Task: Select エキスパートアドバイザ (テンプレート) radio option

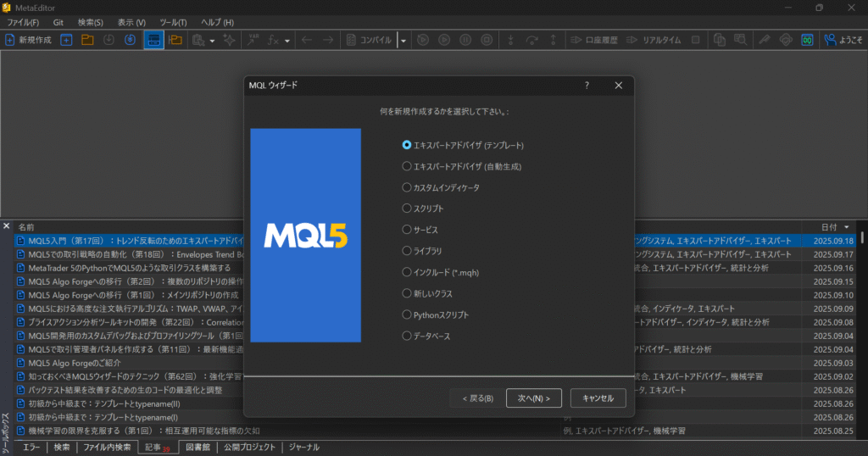Action: pyautogui.click(x=407, y=145)
